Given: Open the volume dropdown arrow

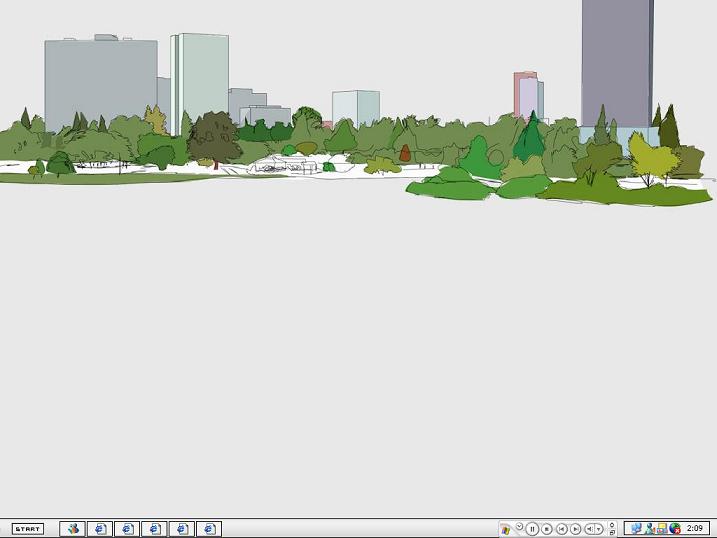Looking at the screenshot, I should (599, 529).
